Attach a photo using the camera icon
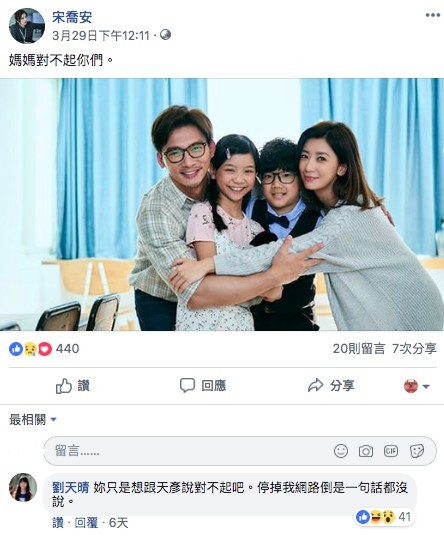The height and width of the screenshot is (541, 444). (x=366, y=451)
